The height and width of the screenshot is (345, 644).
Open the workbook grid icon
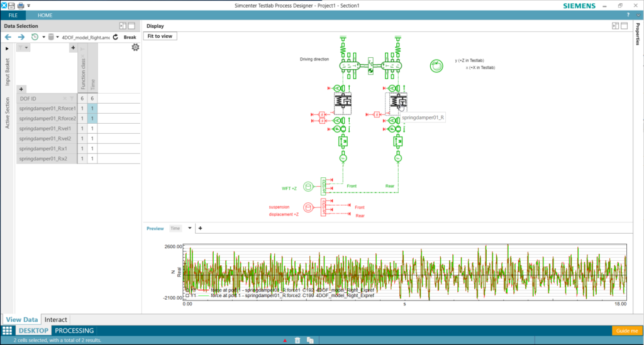point(8,331)
